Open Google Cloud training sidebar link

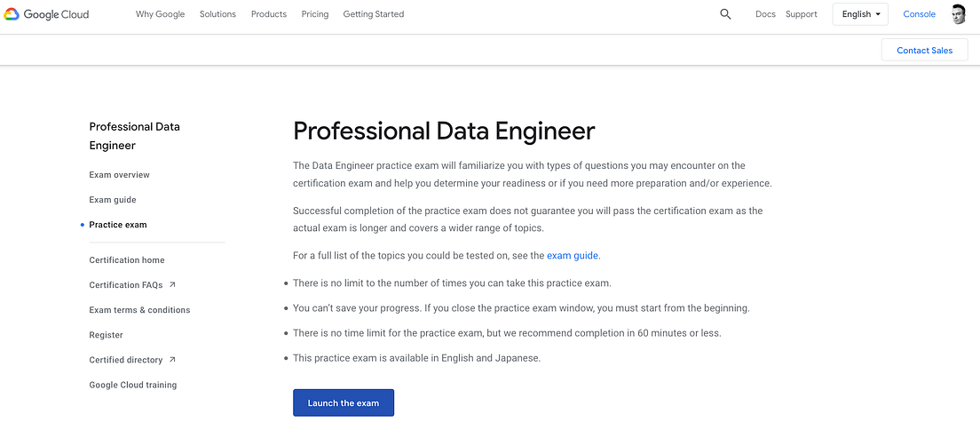133,385
